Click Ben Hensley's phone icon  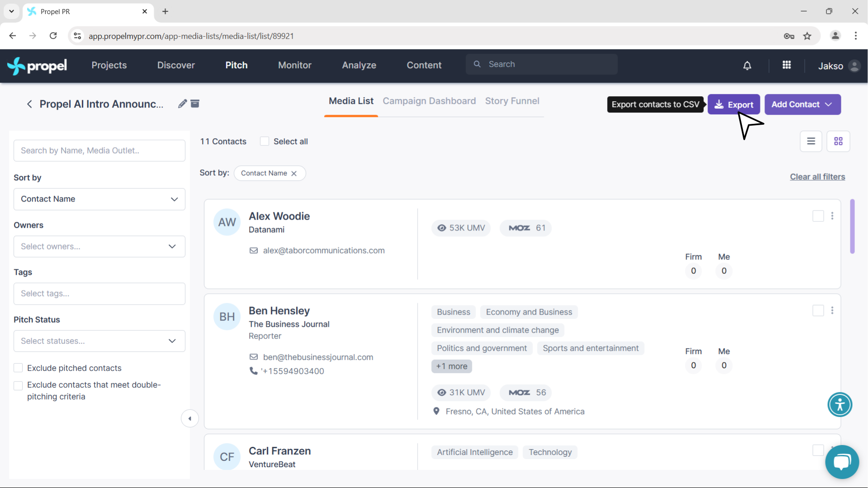click(x=254, y=371)
